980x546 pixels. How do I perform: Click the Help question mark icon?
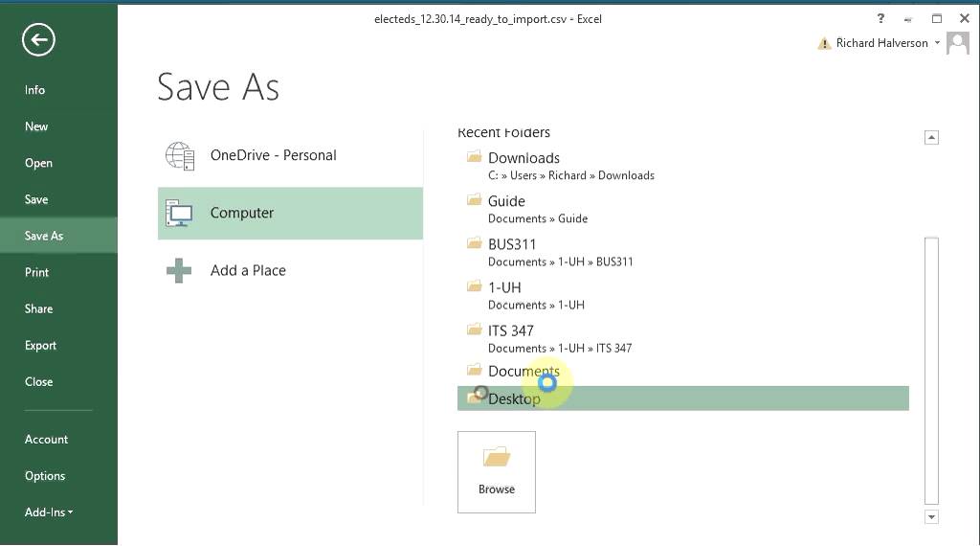coord(880,19)
